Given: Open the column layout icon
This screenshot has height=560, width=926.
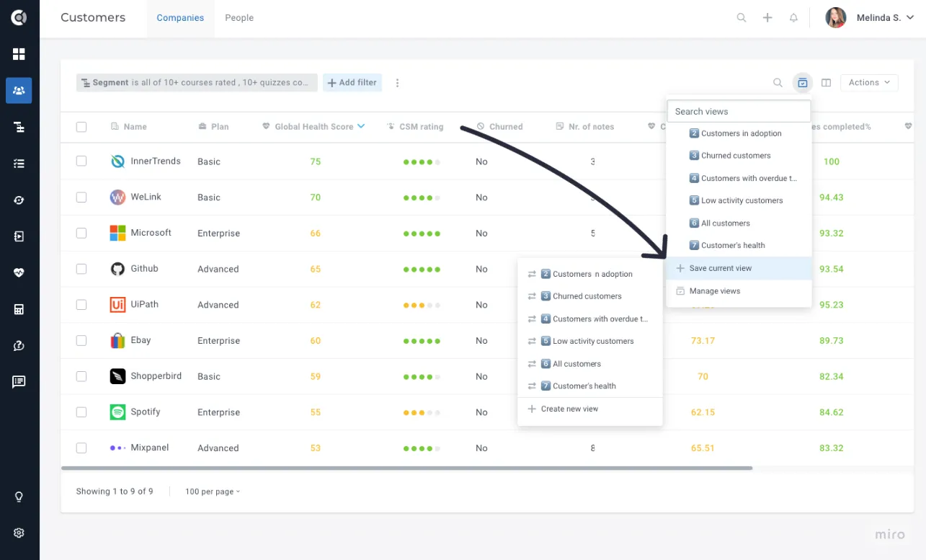Looking at the screenshot, I should [827, 83].
